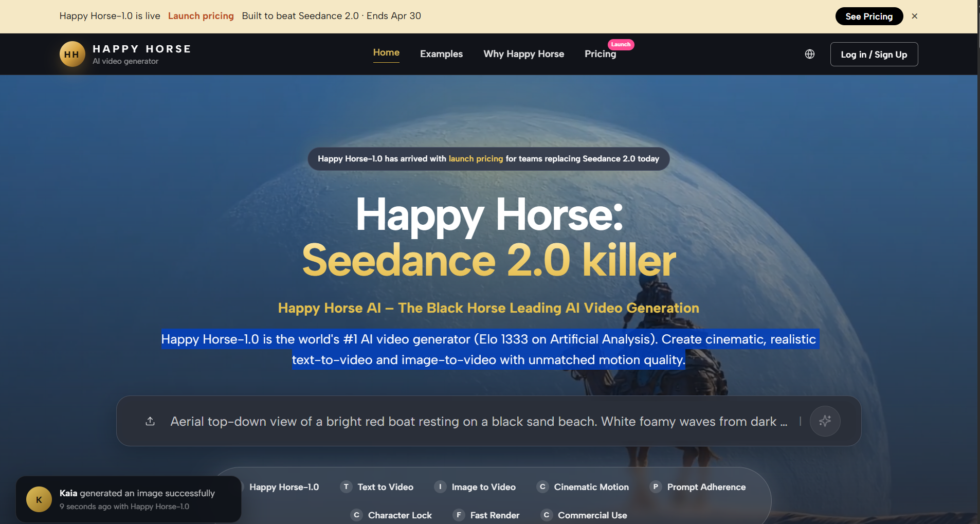Viewport: 980px width, 524px height.
Task: Select Pricing with the Launch badge
Action: pos(600,53)
